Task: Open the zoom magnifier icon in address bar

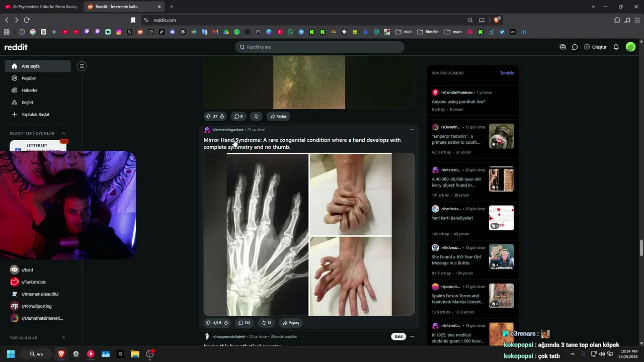Action: (x=470, y=20)
